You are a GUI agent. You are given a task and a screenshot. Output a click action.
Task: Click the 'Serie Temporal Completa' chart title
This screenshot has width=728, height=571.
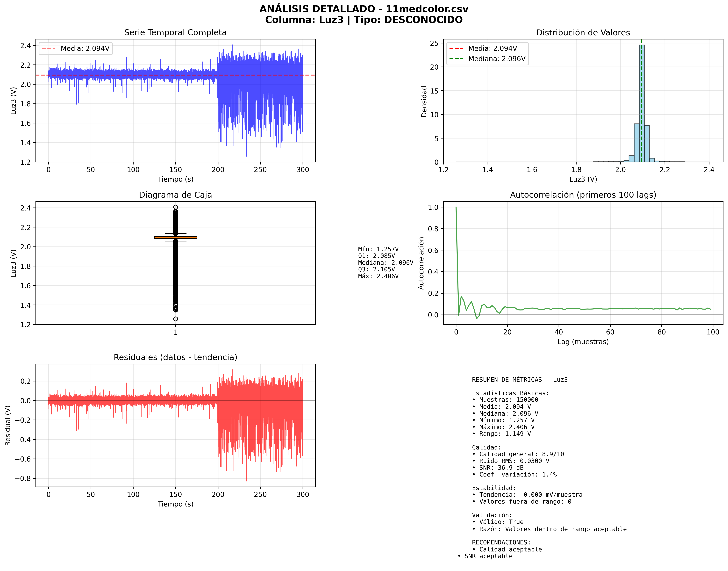click(175, 32)
